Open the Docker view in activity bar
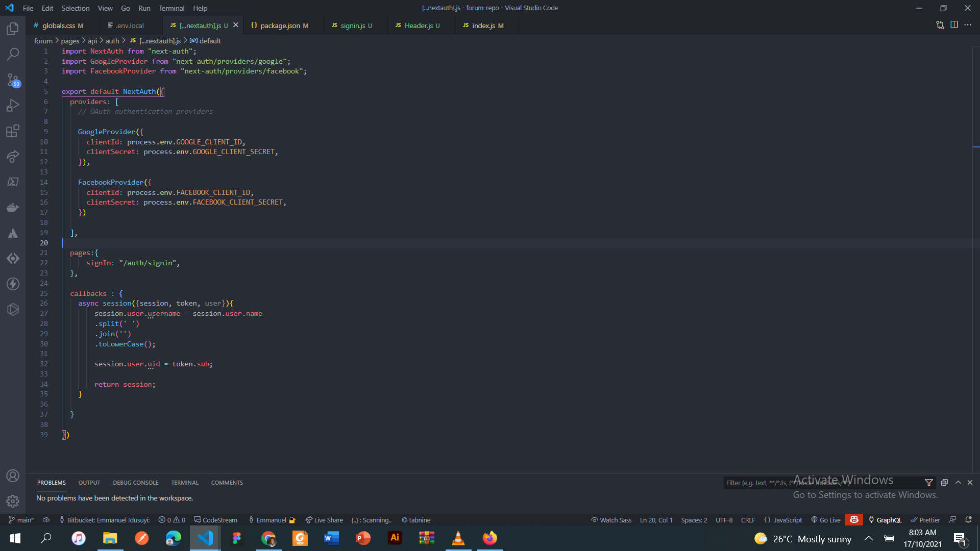 click(13, 208)
